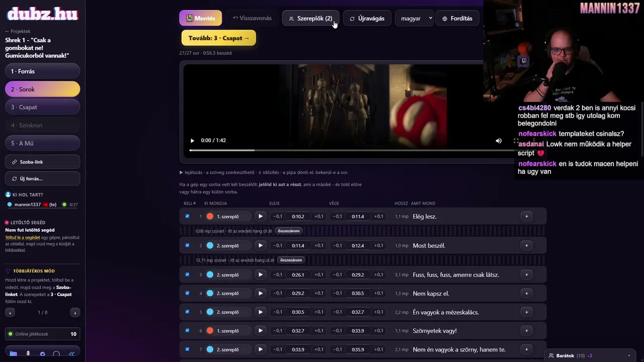Increase end time 0:11.4 on line 1 by +0,1

click(378, 216)
